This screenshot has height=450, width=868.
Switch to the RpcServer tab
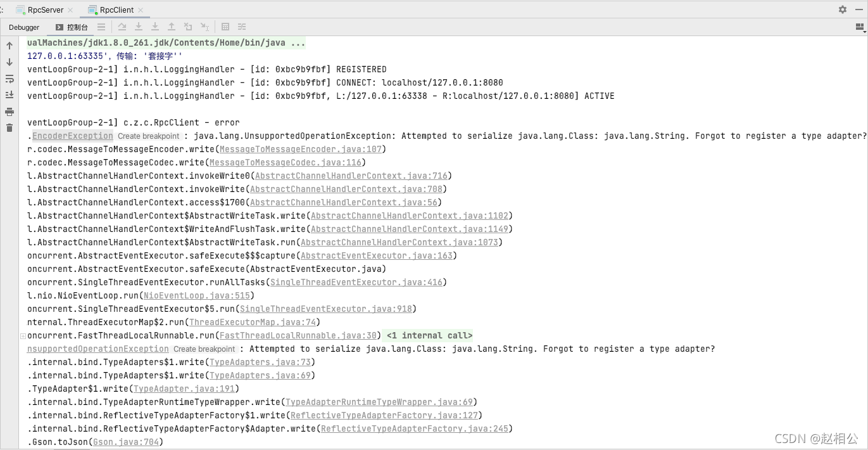pyautogui.click(x=45, y=10)
